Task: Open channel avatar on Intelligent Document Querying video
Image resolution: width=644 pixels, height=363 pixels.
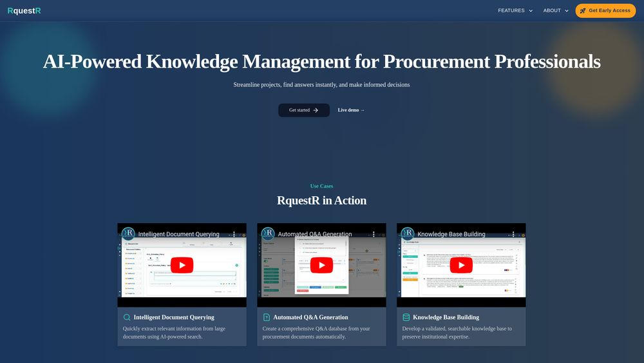Action: (x=129, y=234)
